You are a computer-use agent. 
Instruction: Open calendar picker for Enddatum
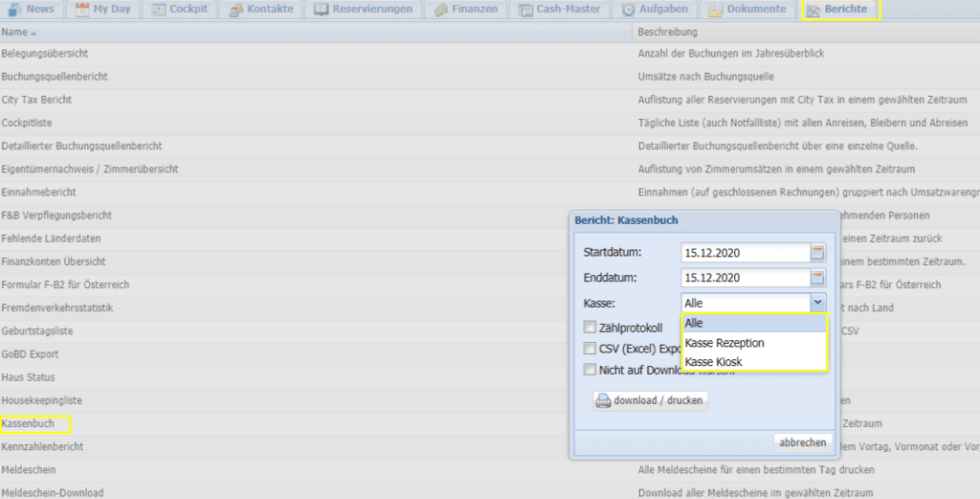pyautogui.click(x=817, y=278)
